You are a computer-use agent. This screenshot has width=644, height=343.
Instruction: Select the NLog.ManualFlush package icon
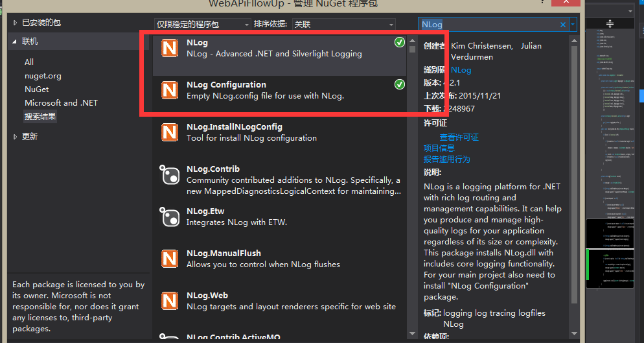(170, 259)
